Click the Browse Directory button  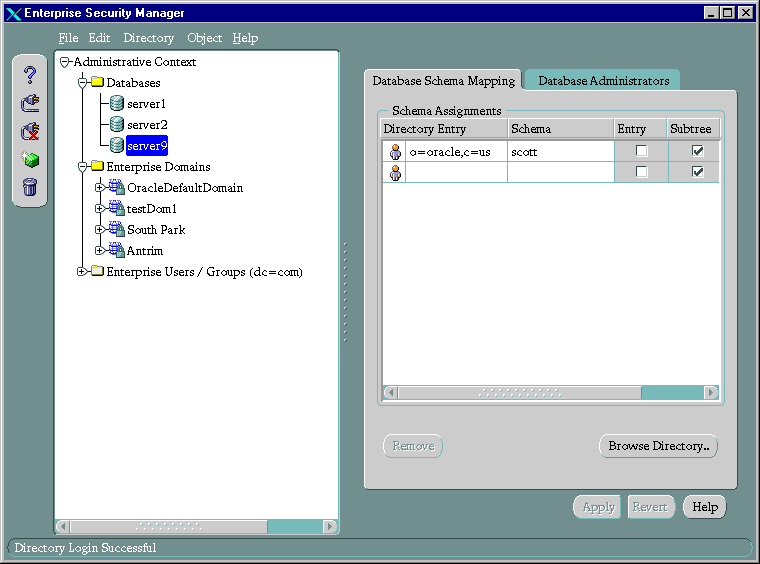pos(658,446)
